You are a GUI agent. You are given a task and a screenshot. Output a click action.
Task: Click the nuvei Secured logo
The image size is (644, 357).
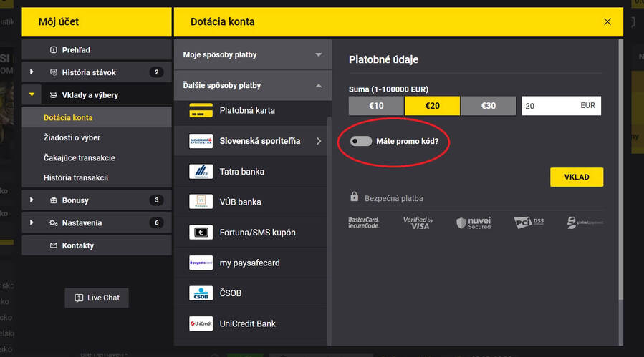click(x=473, y=222)
